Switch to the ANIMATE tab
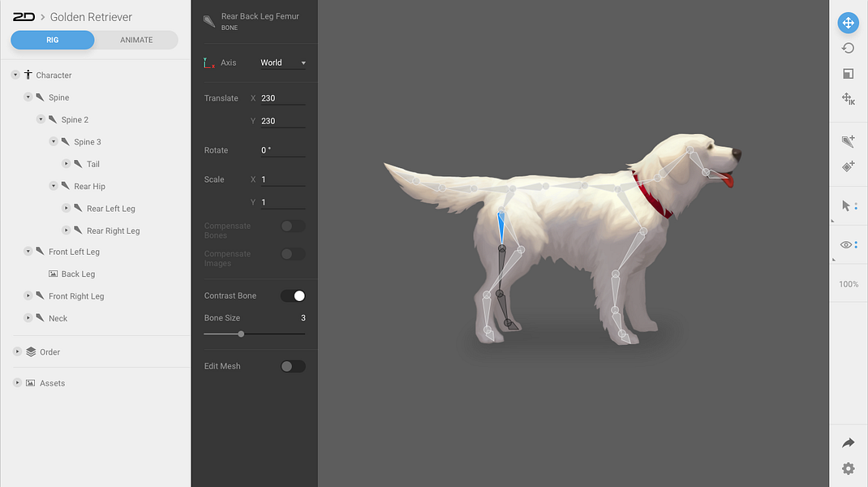 point(136,39)
